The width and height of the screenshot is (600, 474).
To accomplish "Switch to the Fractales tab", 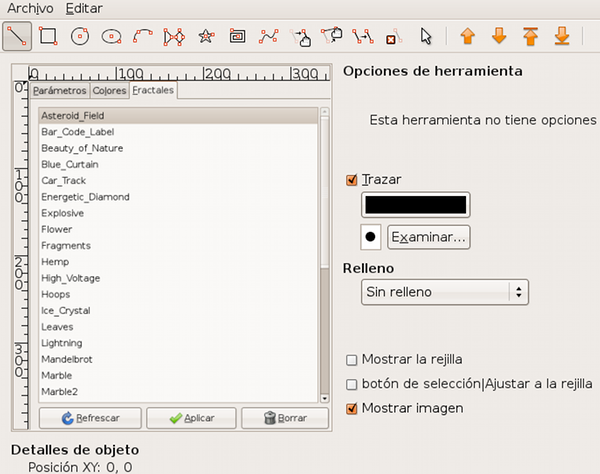I will [x=153, y=90].
